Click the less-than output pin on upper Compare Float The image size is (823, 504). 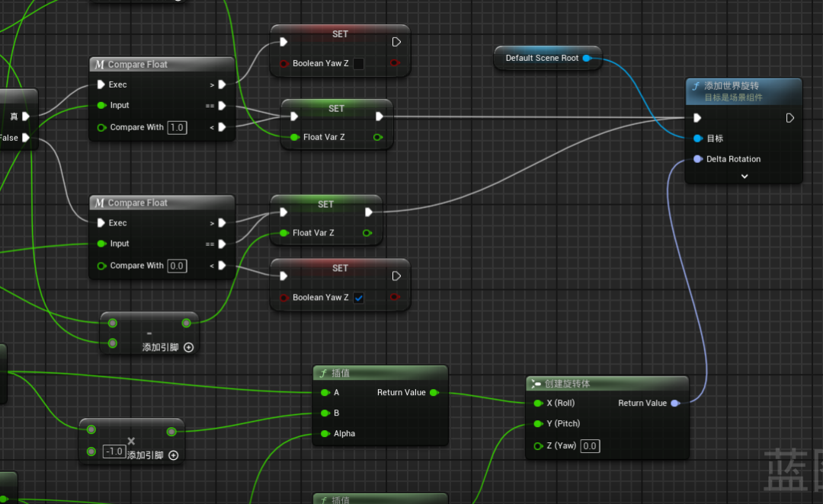point(222,127)
